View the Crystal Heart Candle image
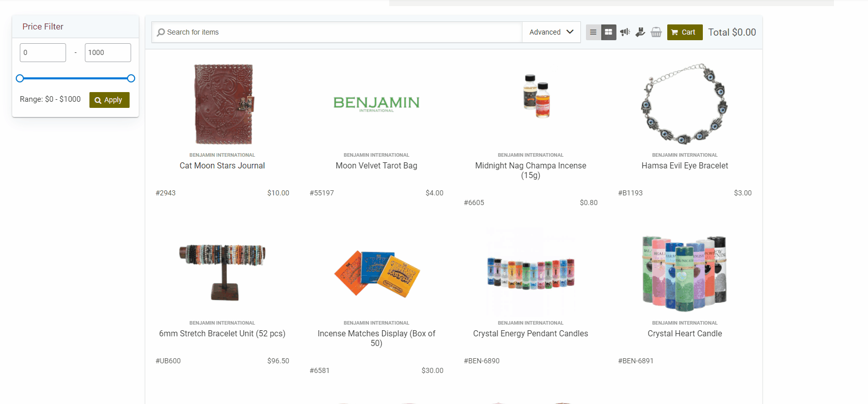The image size is (868, 404). pyautogui.click(x=685, y=273)
